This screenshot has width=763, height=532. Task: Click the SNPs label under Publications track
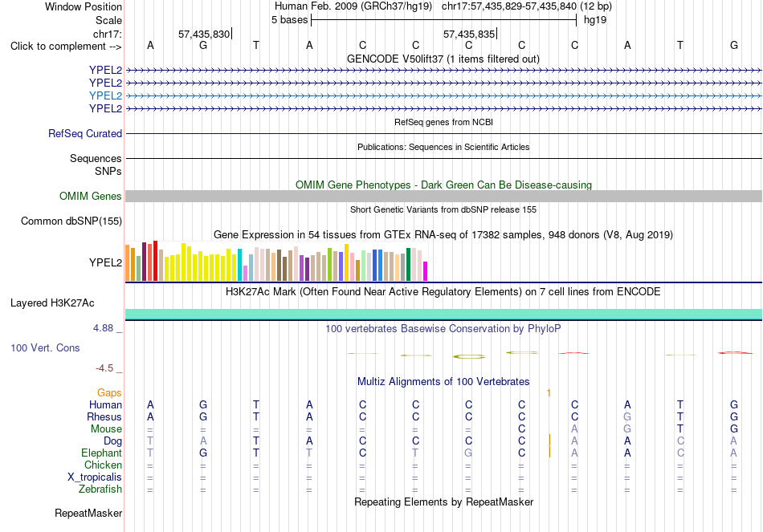click(108, 171)
